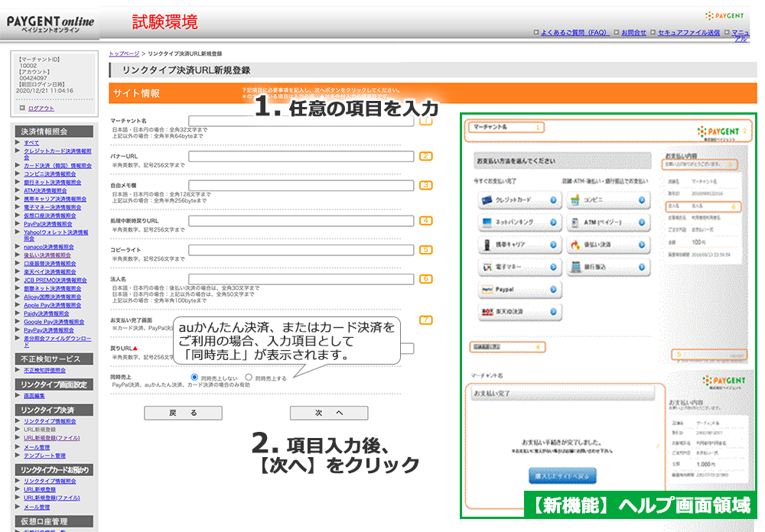Open URL新規登録(ファイル) under リンクタイプカードお預かり

[52, 498]
